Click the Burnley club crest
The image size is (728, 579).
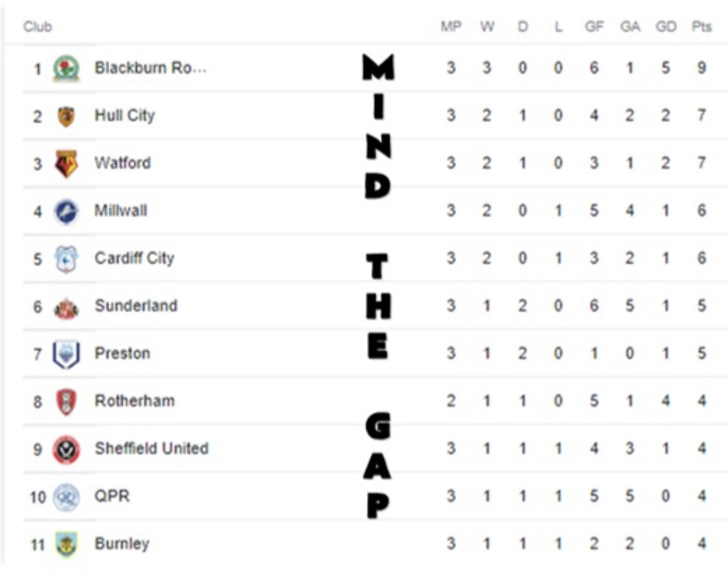click(x=66, y=544)
